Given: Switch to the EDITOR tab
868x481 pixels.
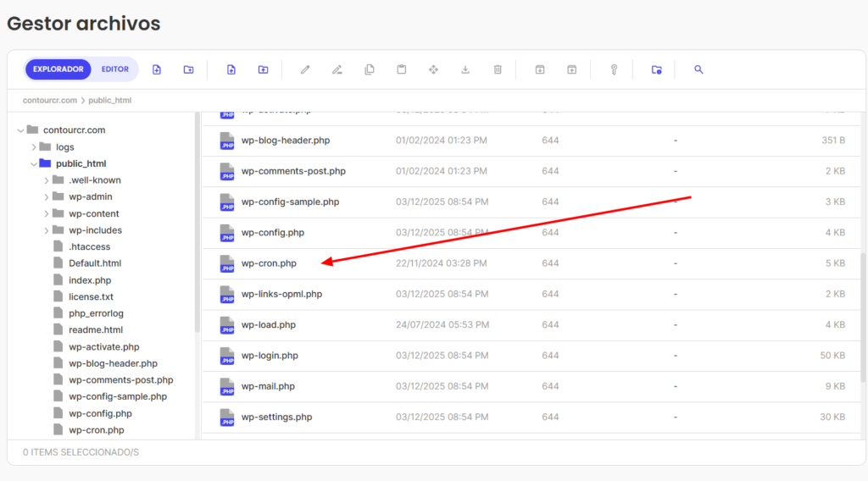Looking at the screenshot, I should click(115, 69).
